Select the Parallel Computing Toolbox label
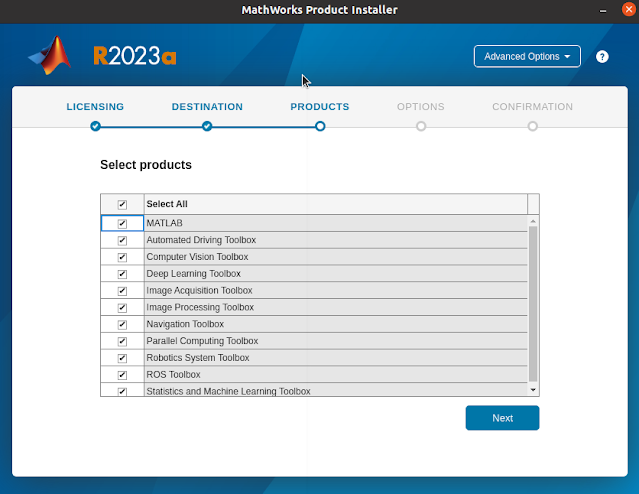 [x=202, y=341]
